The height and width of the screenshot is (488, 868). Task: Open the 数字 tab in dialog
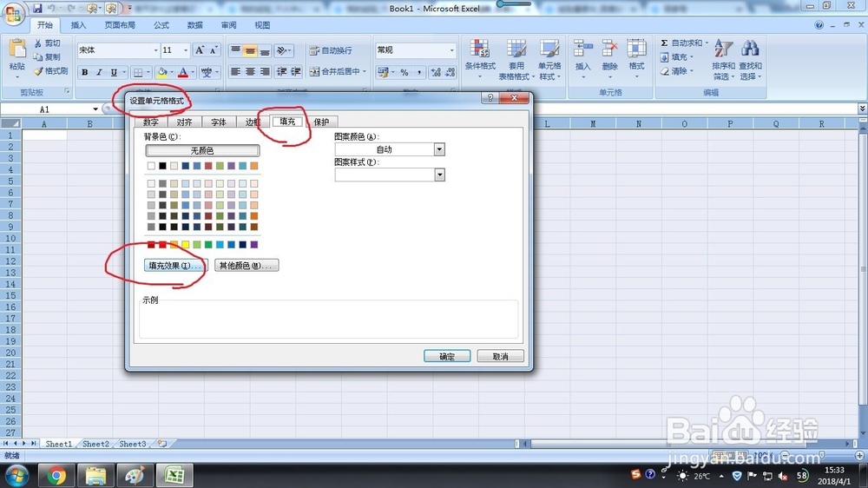(150, 122)
